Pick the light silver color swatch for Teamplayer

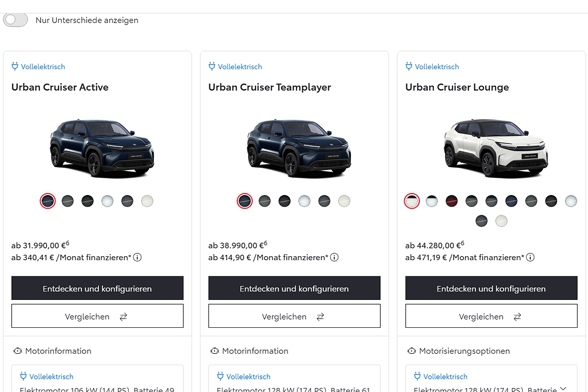click(304, 201)
